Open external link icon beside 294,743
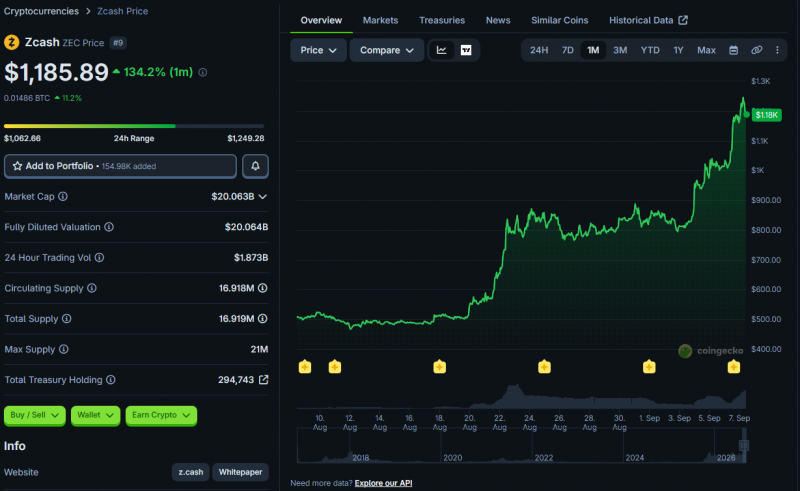This screenshot has width=800, height=491. pyautogui.click(x=263, y=380)
